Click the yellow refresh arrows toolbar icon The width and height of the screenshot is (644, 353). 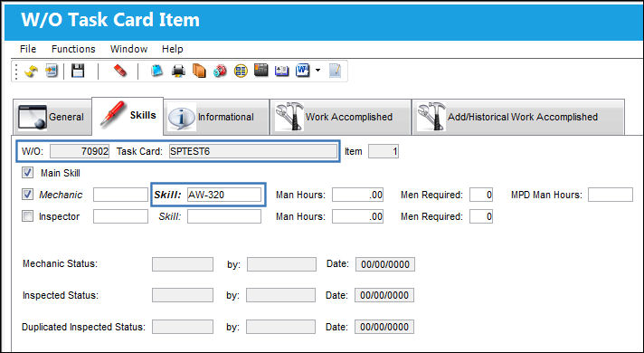[x=32, y=72]
